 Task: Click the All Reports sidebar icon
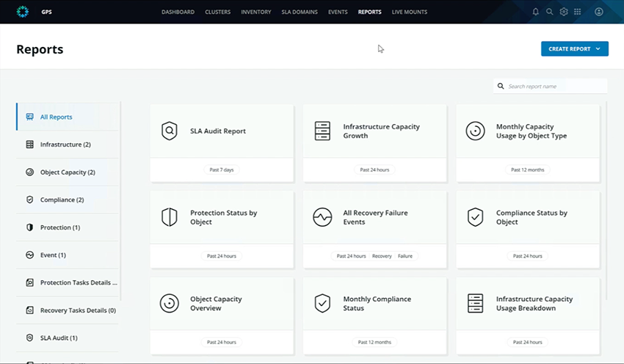tap(30, 117)
